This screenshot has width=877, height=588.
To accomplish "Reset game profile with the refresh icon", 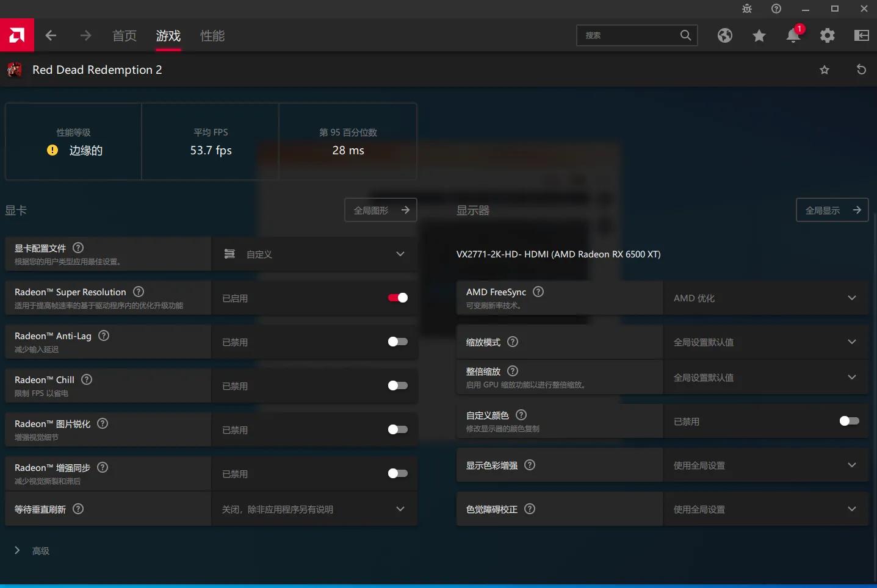I will tap(861, 70).
